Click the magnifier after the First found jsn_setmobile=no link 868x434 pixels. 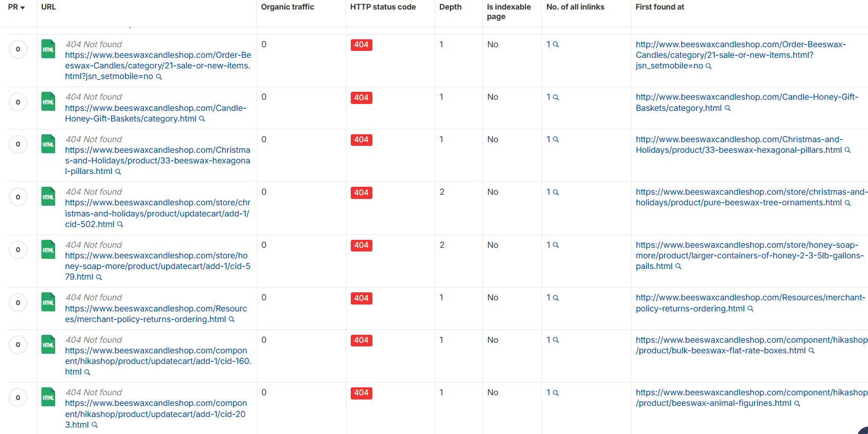tap(708, 66)
